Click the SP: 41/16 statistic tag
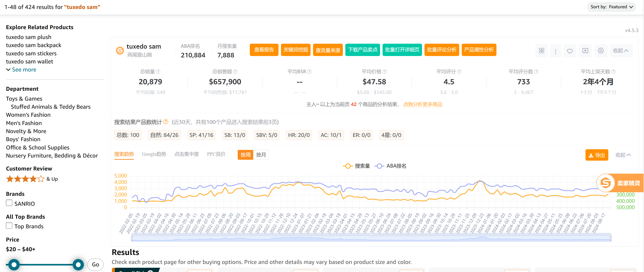 201,135
